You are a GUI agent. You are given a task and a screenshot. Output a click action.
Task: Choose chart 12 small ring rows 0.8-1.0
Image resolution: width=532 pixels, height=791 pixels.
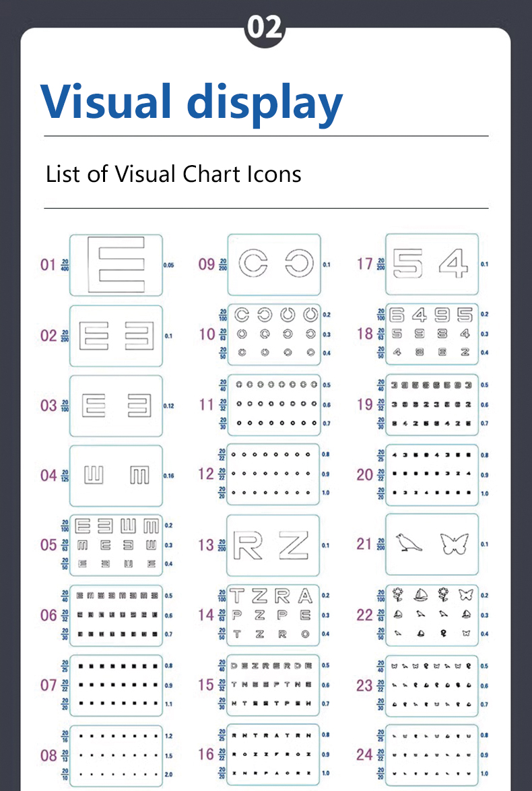point(273,474)
